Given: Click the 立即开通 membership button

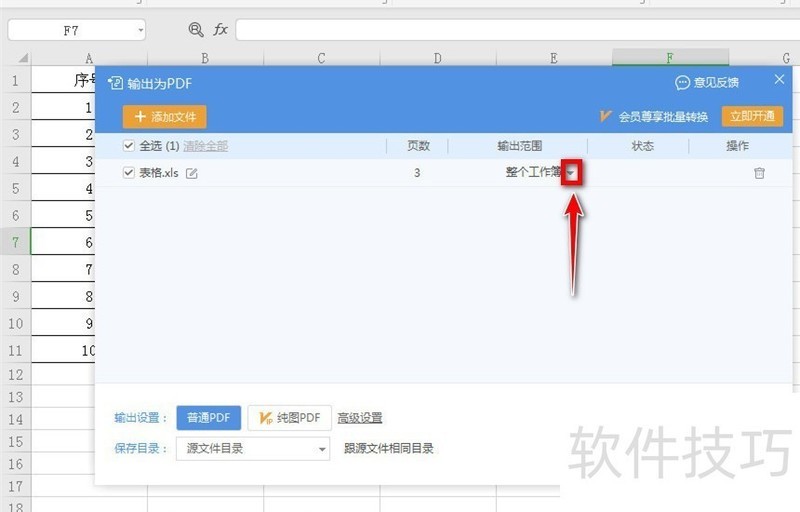Looking at the screenshot, I should pyautogui.click(x=752, y=116).
